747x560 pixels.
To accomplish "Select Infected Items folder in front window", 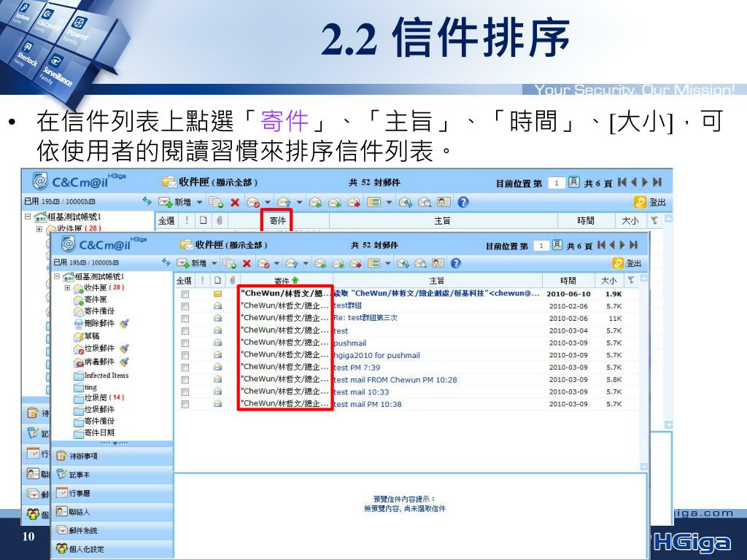I will tap(101, 376).
